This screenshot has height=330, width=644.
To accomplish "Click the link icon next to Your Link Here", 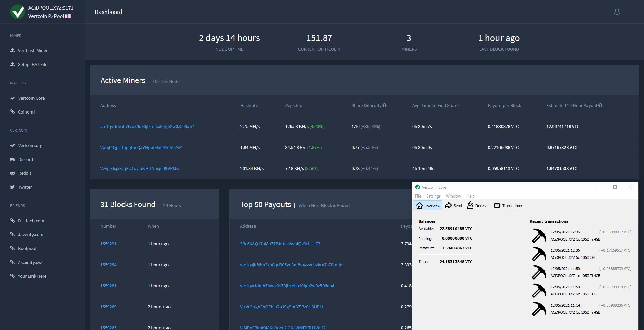I will point(13,276).
